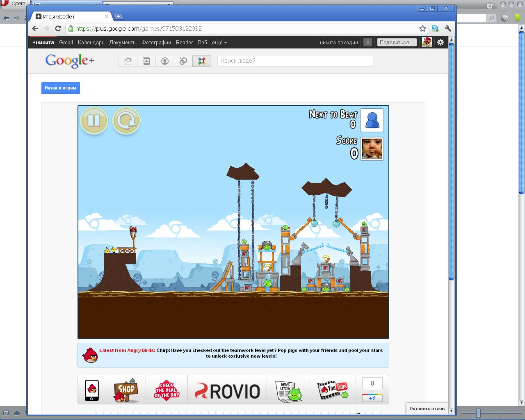This screenshot has width=525, height=420.
Task: Click the Opera window search magnifier
Action: tap(491, 18)
